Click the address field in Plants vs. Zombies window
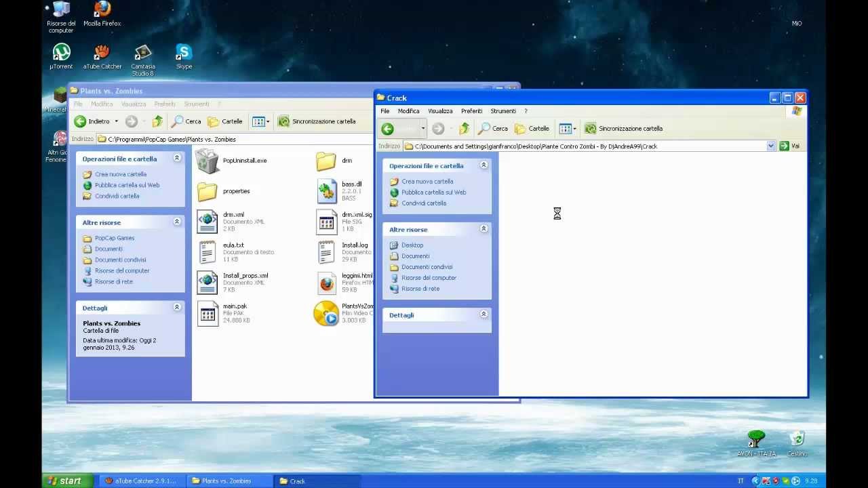This screenshot has height=488, width=868. point(235,139)
